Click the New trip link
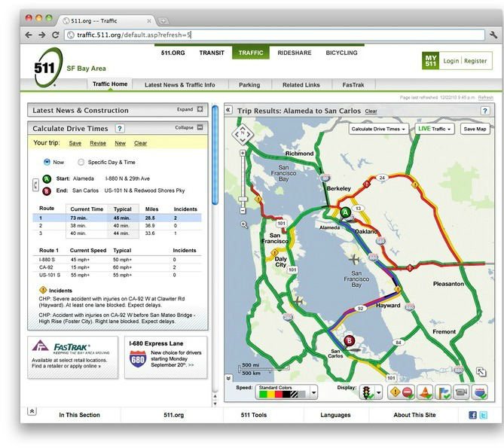Viewport: 504px width, 448px height. click(121, 143)
